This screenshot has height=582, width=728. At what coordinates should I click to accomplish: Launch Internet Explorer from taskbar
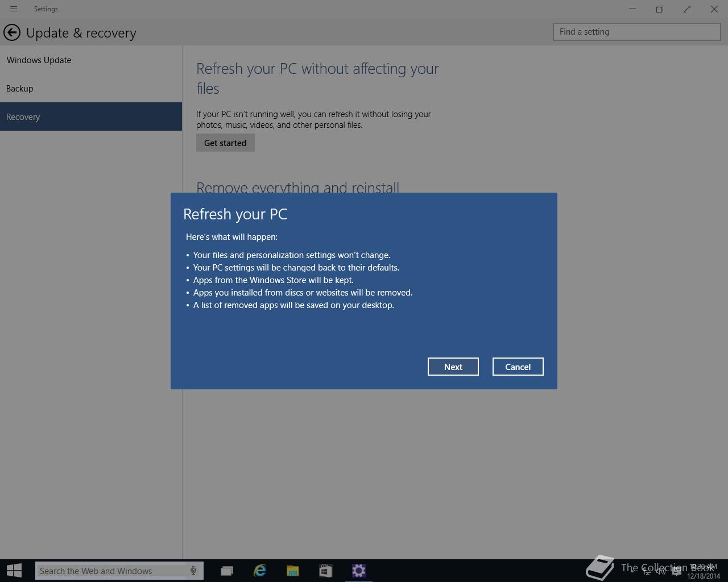click(260, 571)
